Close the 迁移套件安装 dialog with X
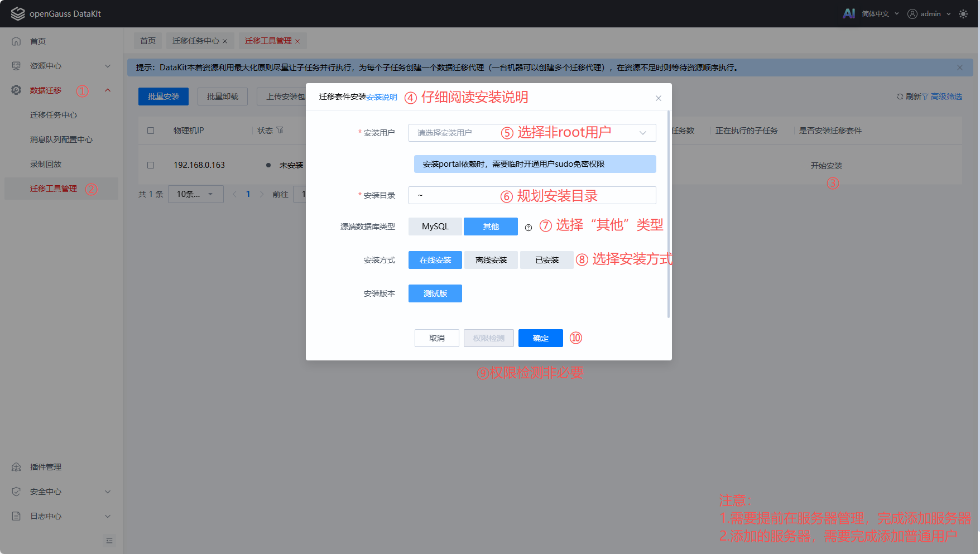Viewport: 980px width, 554px height. (x=659, y=98)
